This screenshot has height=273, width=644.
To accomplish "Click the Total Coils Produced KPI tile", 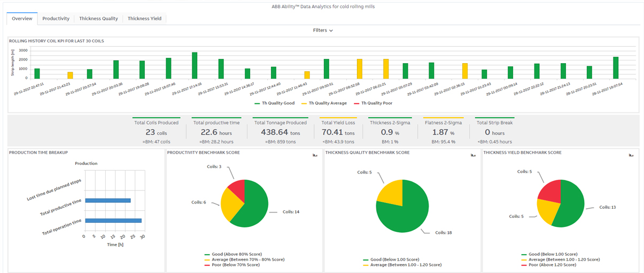I will tap(156, 132).
